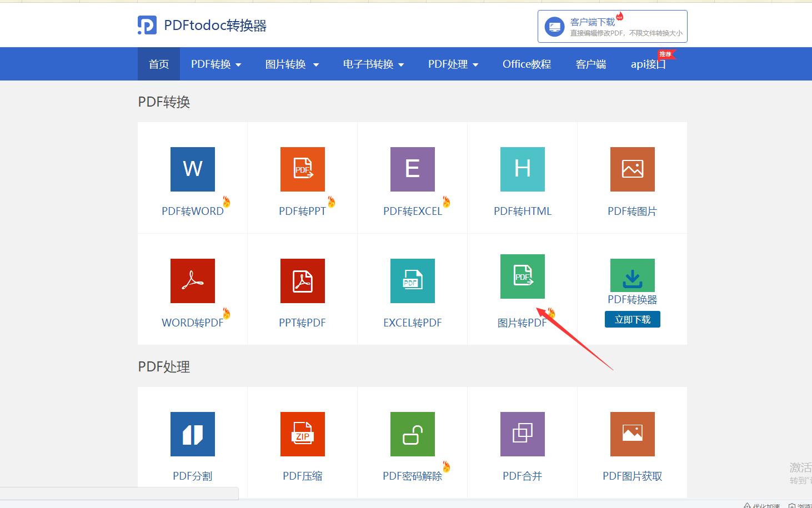Open WORD转PDF with the Acrobat-style icon

(192, 281)
